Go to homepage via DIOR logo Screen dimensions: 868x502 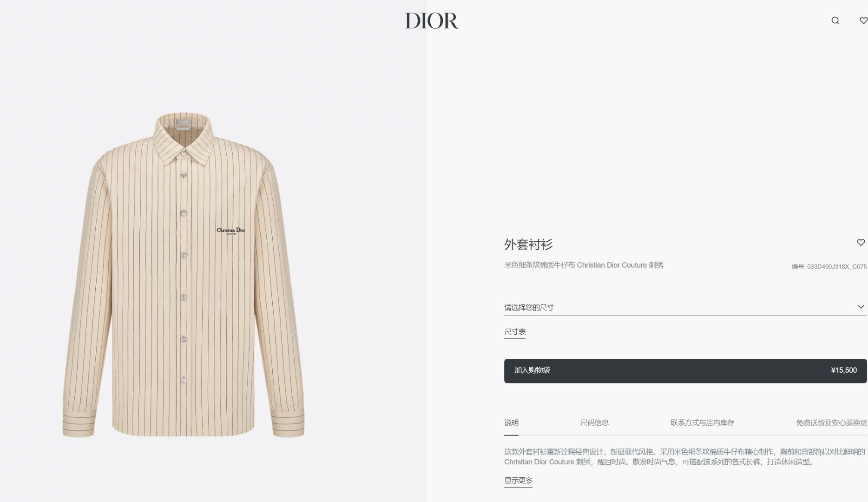pos(431,20)
